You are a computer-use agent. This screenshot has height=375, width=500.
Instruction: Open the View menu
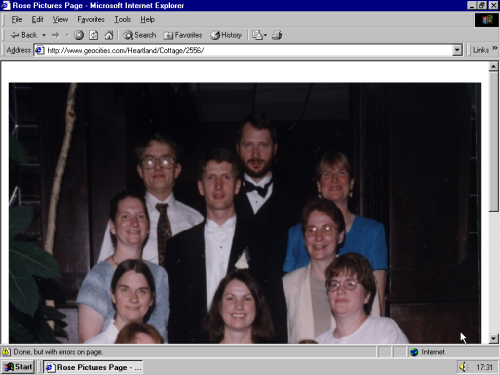click(x=60, y=20)
